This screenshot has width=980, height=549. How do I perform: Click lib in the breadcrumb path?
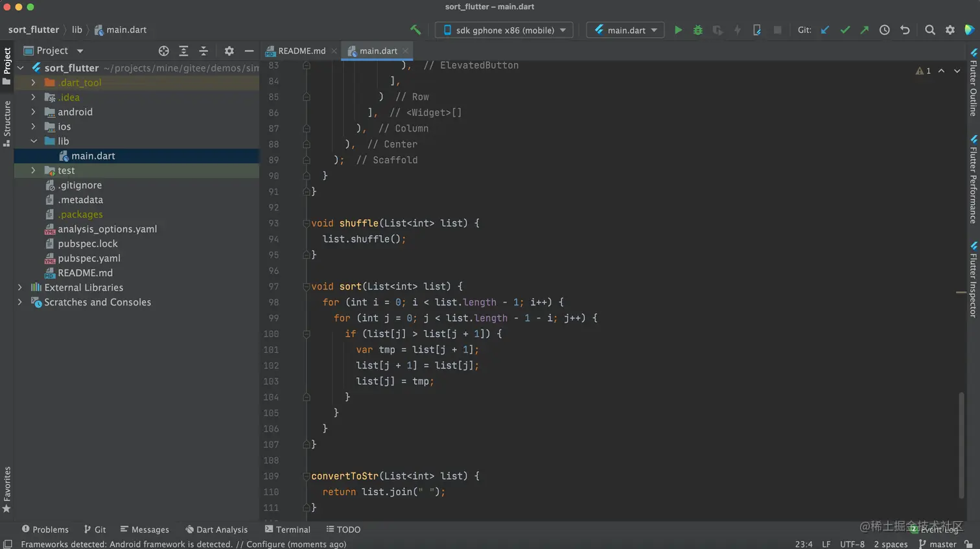[x=77, y=30]
